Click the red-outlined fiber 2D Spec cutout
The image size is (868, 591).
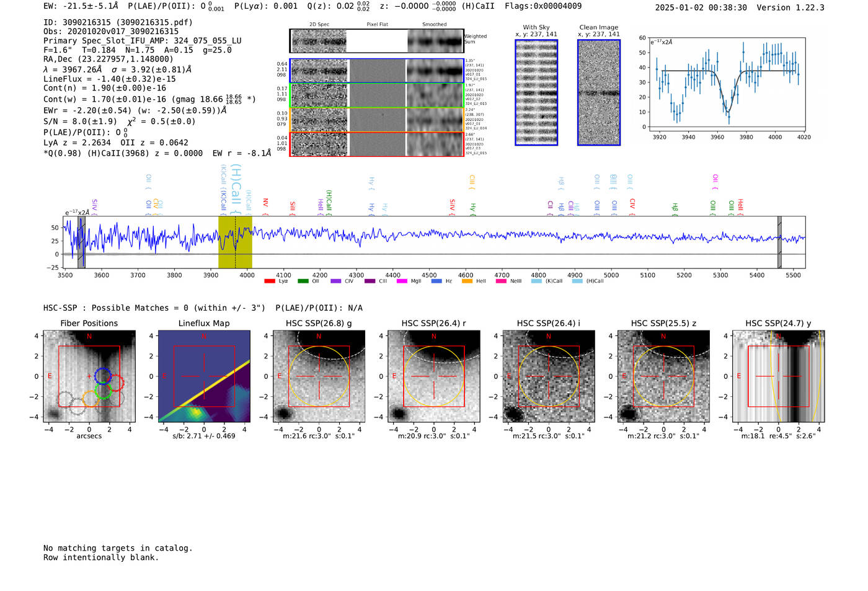(x=319, y=144)
